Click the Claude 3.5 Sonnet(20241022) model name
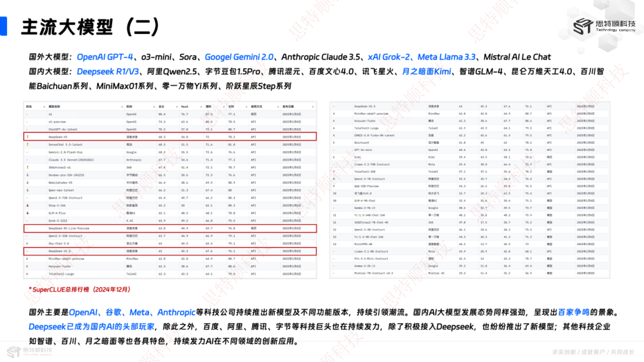This screenshot has height=362, width=644. click(71, 159)
